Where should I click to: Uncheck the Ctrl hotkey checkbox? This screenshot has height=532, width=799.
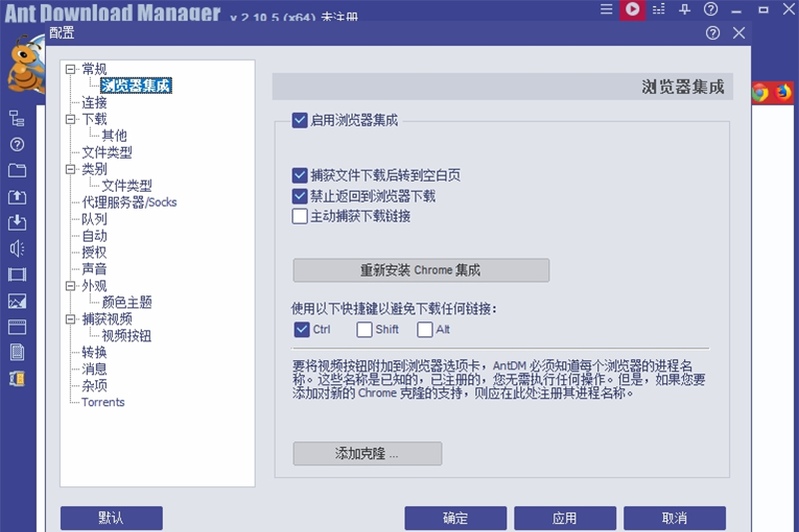302,329
